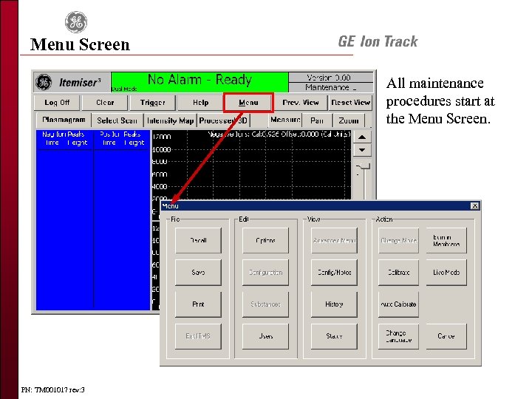Switch to the Select Scan tab
The width and height of the screenshot is (532, 399).
point(117,120)
